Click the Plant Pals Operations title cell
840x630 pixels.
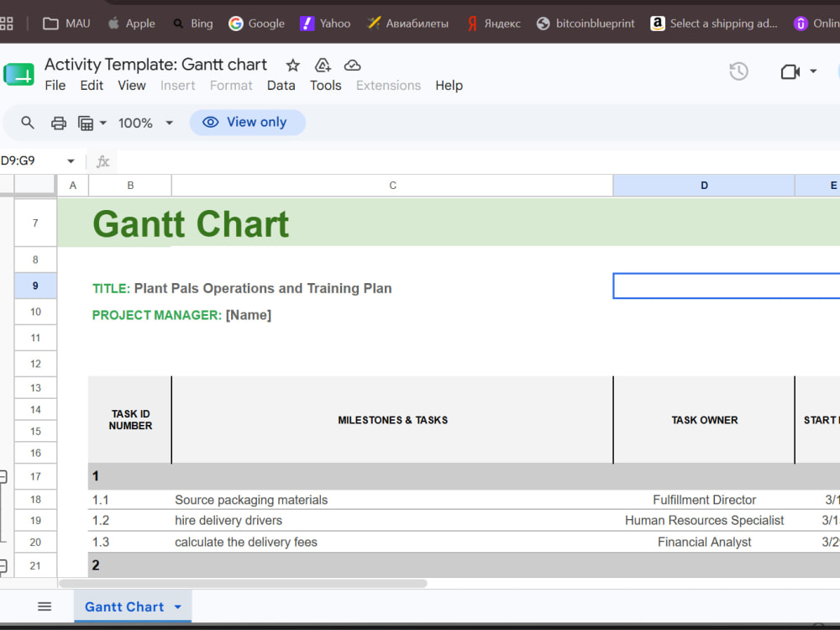[242, 288]
